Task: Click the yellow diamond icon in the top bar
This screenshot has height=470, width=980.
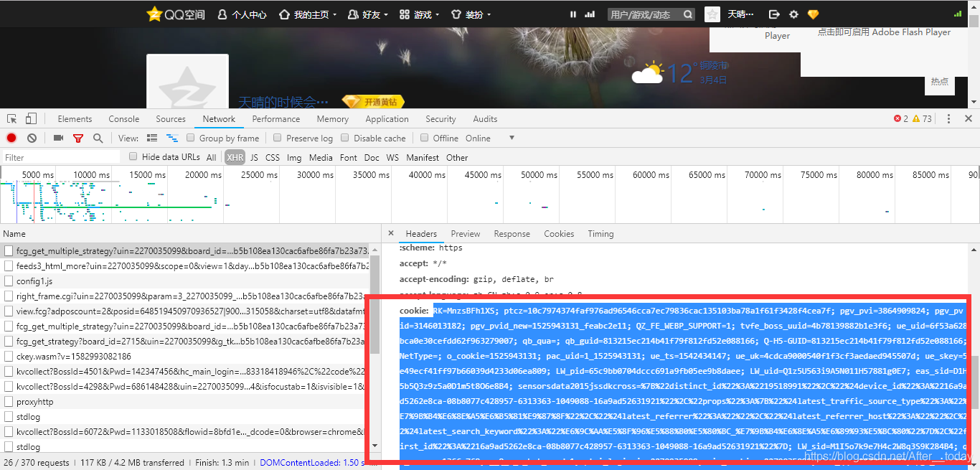Action: coord(813,14)
